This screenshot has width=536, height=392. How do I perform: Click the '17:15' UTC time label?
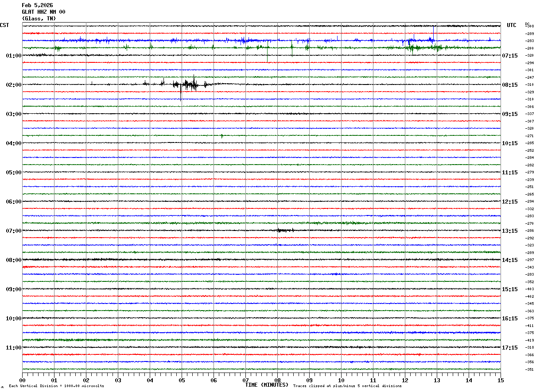pos(510,348)
